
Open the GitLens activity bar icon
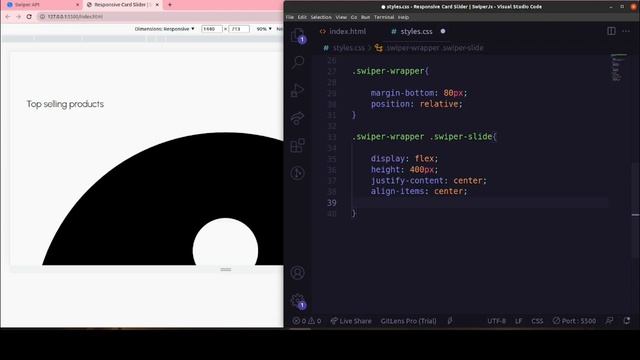298,173
